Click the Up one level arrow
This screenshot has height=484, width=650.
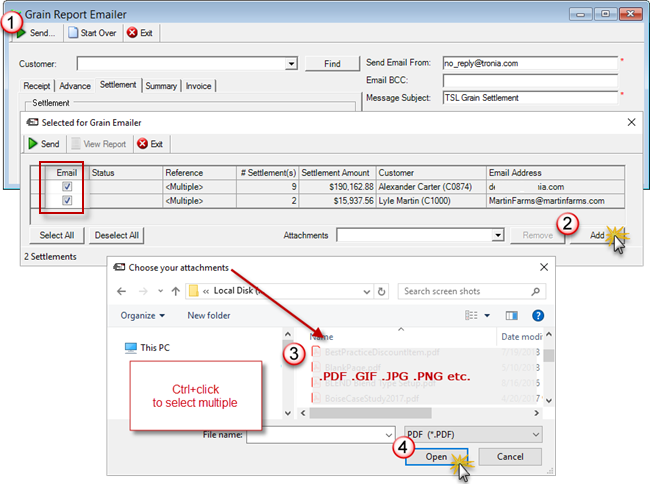[176, 291]
